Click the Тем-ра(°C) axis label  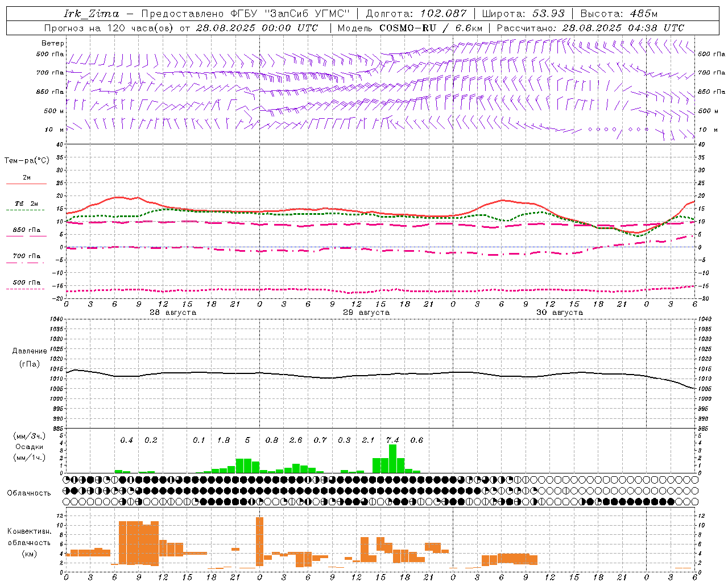pos(27,161)
